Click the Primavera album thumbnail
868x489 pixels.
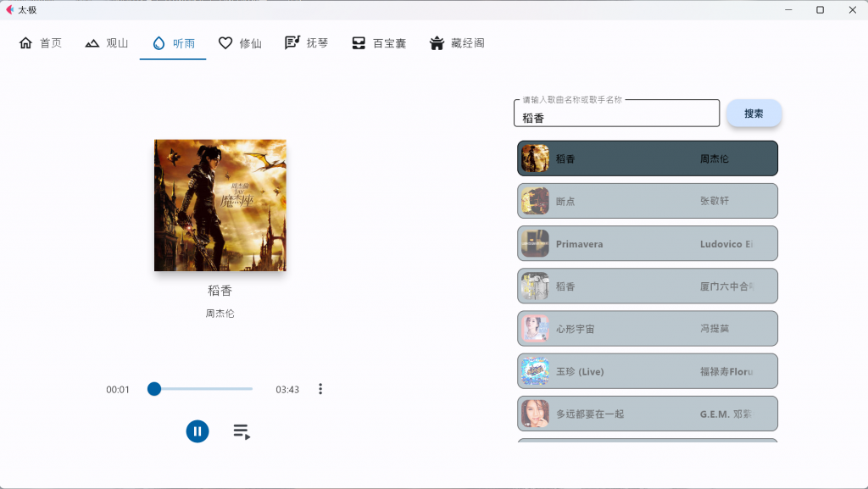point(536,243)
